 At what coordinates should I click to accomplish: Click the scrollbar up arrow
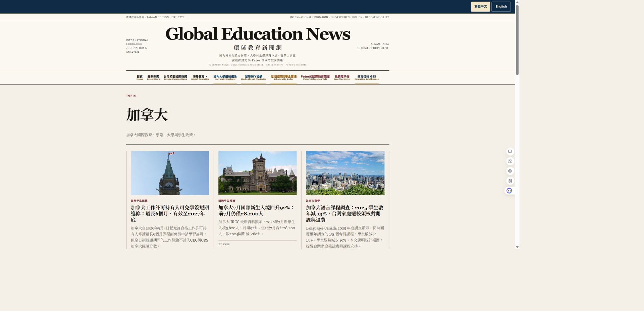[x=517, y=2]
